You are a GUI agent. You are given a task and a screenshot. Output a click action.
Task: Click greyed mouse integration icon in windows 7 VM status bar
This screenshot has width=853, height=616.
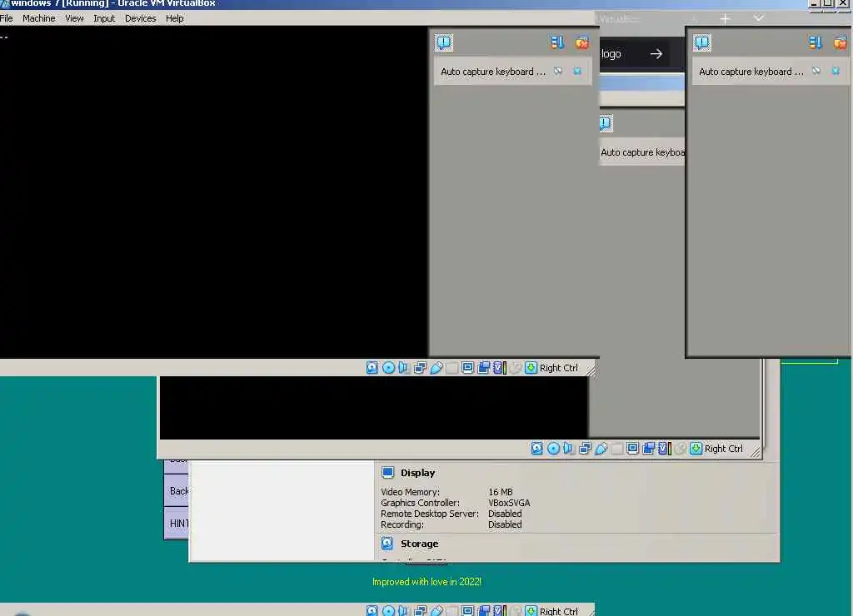(515, 368)
